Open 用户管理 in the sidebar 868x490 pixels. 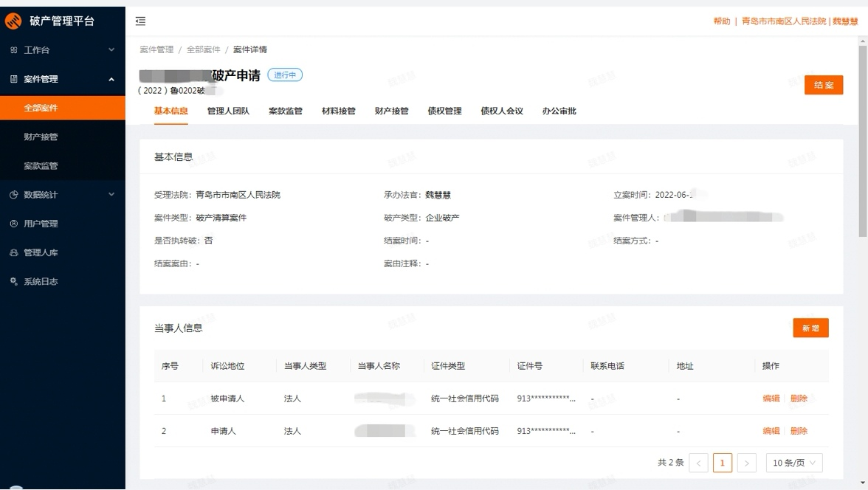tap(41, 224)
